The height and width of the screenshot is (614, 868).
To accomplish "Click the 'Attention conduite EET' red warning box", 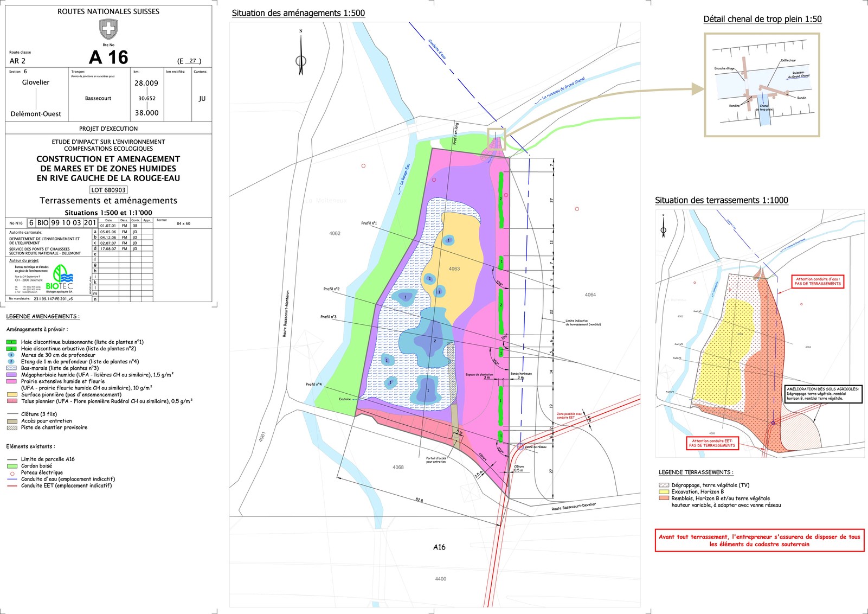I will pyautogui.click(x=712, y=443).
